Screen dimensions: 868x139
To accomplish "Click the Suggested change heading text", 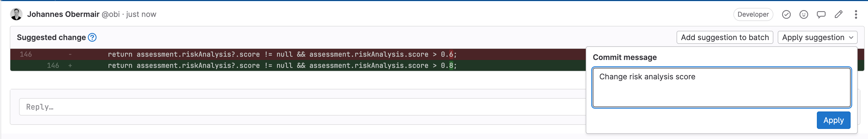I will coord(51,37).
